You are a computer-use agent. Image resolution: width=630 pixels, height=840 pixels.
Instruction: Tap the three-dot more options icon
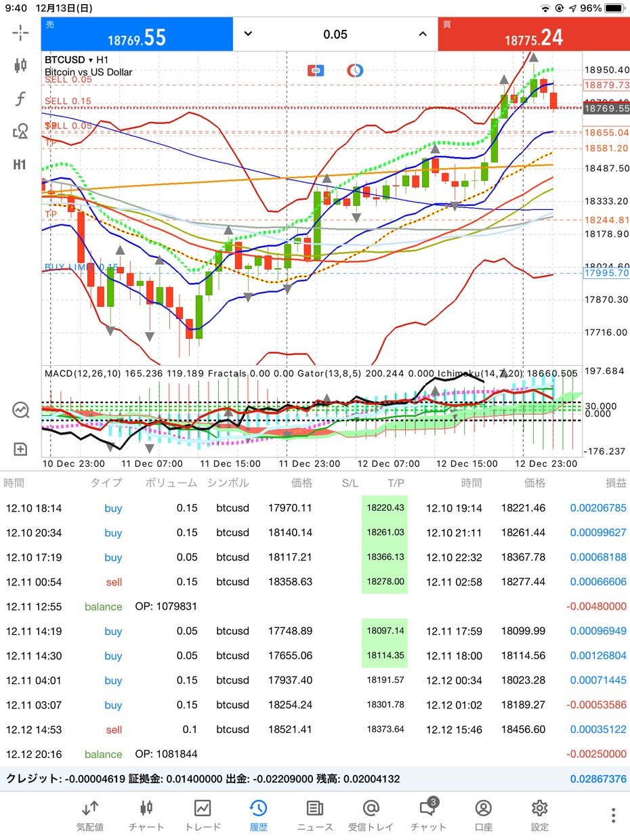[x=613, y=815]
